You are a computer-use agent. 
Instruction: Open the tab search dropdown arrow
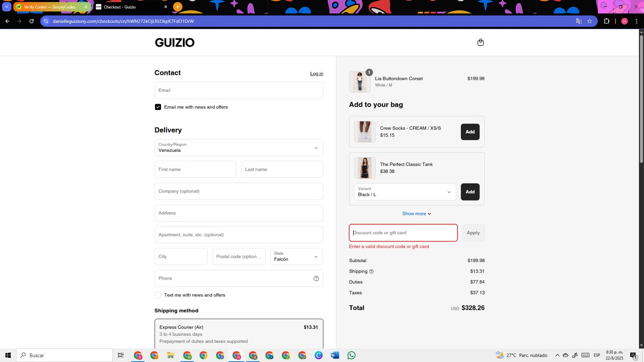click(x=6, y=7)
